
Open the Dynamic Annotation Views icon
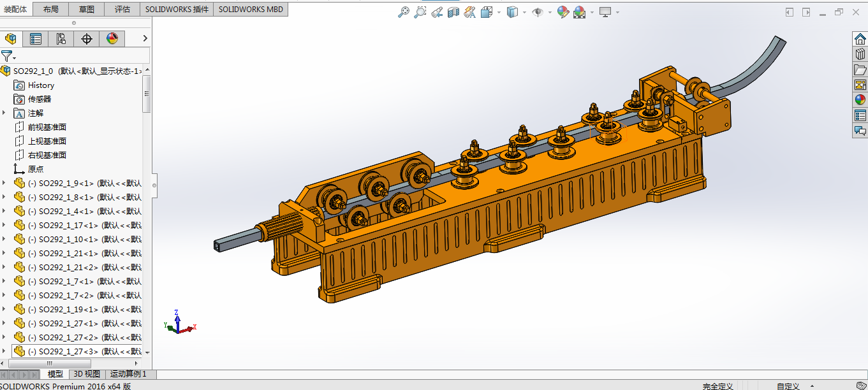(x=470, y=12)
